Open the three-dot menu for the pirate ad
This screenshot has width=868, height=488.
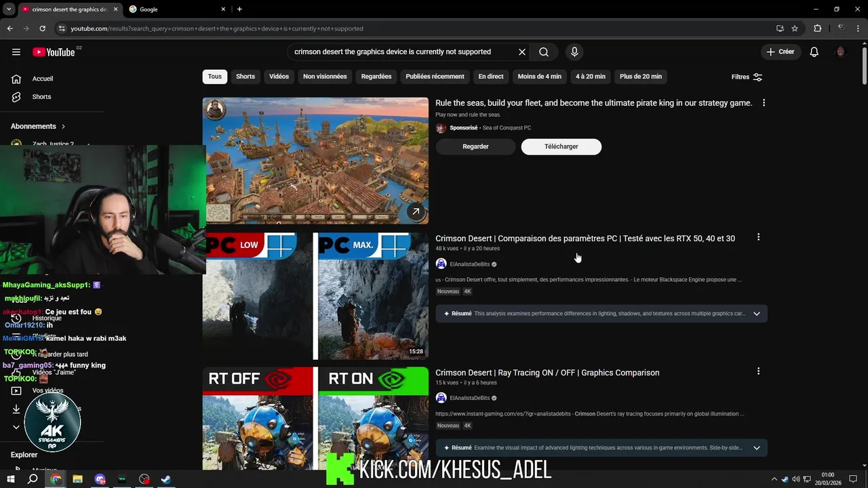tap(764, 103)
